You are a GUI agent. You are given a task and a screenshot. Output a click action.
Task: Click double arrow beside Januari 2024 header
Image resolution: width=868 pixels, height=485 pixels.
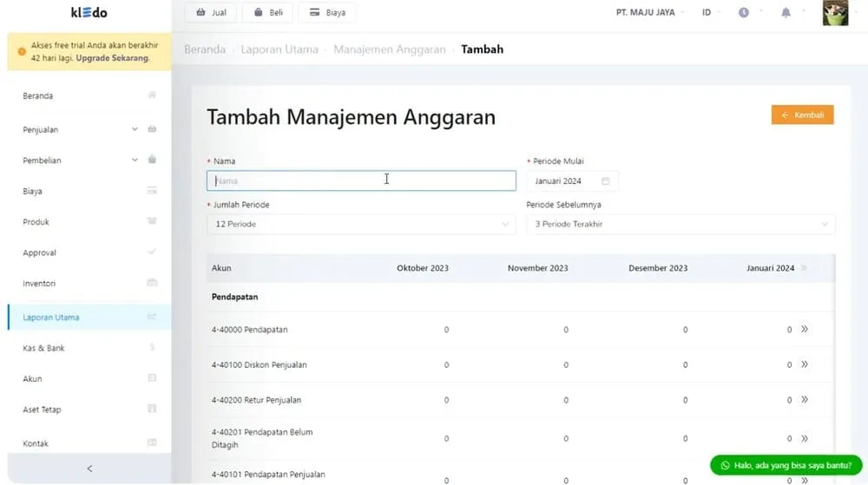(804, 268)
